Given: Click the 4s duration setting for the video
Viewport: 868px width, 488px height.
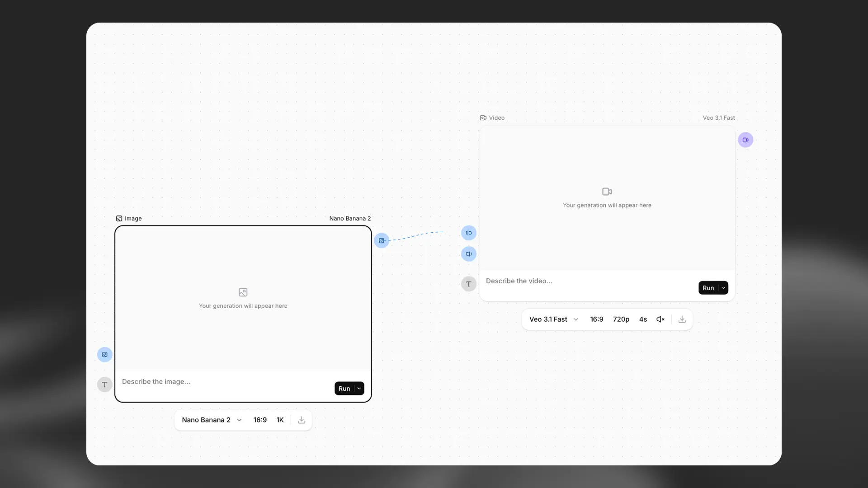Looking at the screenshot, I should [643, 319].
